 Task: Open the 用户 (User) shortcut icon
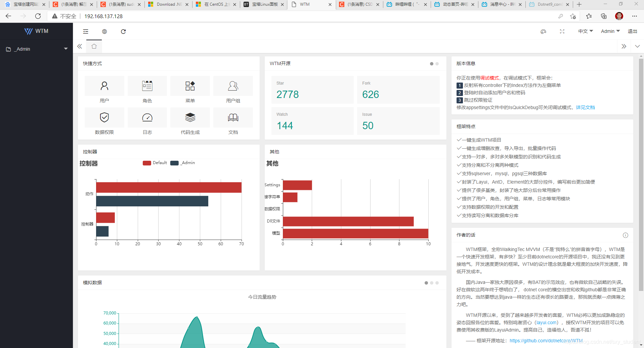(104, 86)
